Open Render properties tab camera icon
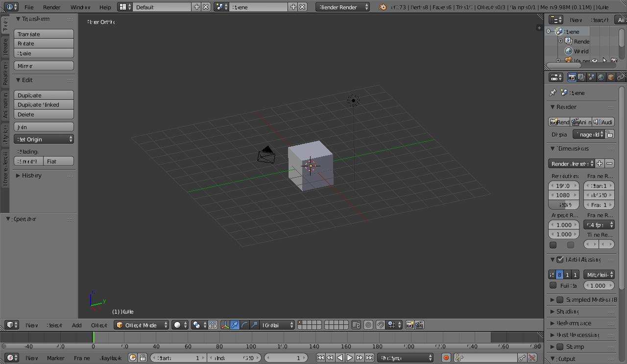 click(572, 77)
